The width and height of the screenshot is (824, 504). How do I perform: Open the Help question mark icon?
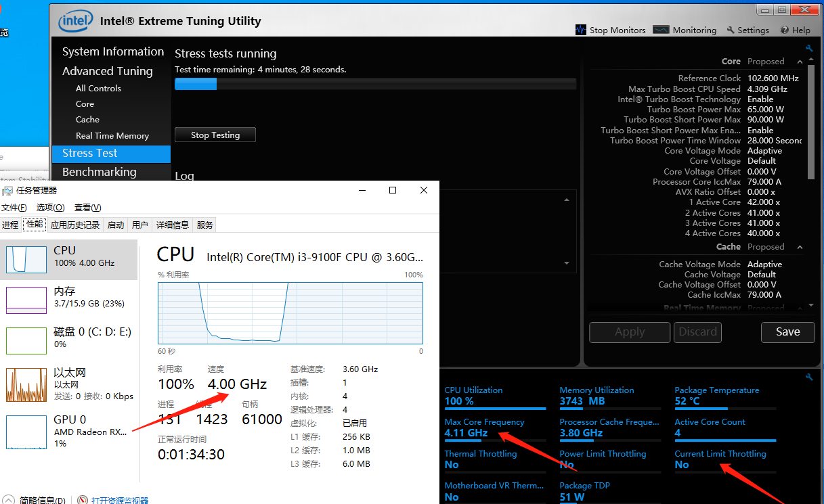tap(785, 30)
